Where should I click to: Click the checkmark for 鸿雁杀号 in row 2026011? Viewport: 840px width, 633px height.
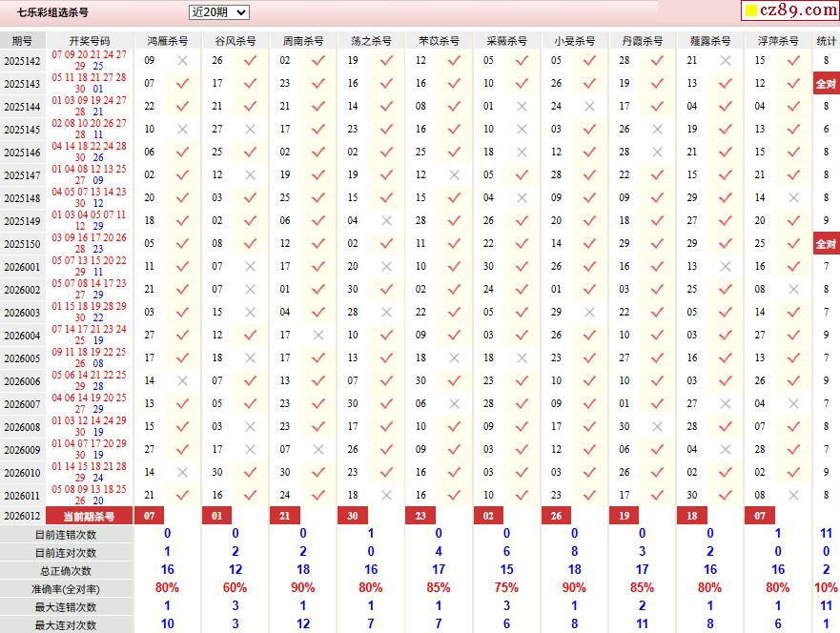click(182, 495)
